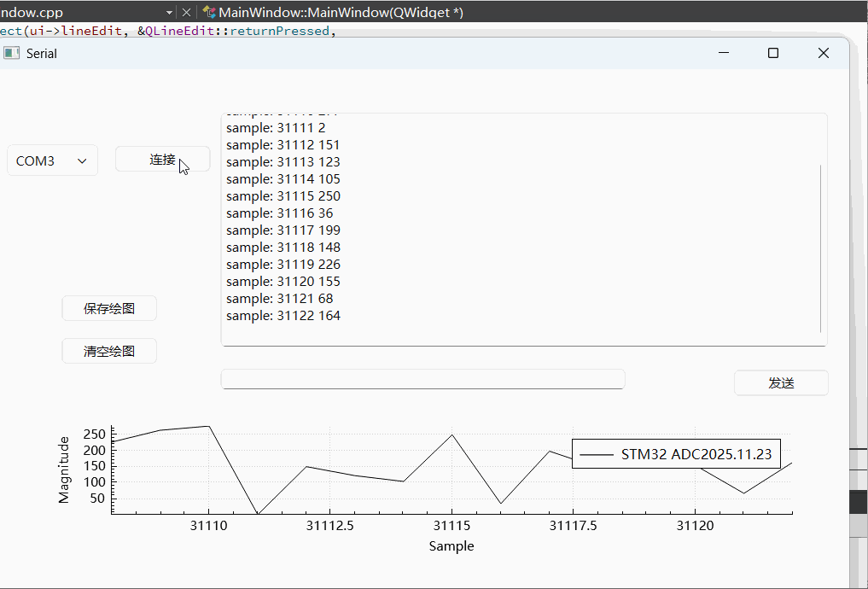
Task: Click the log line 'sample: 31120 155'
Action: point(283,282)
